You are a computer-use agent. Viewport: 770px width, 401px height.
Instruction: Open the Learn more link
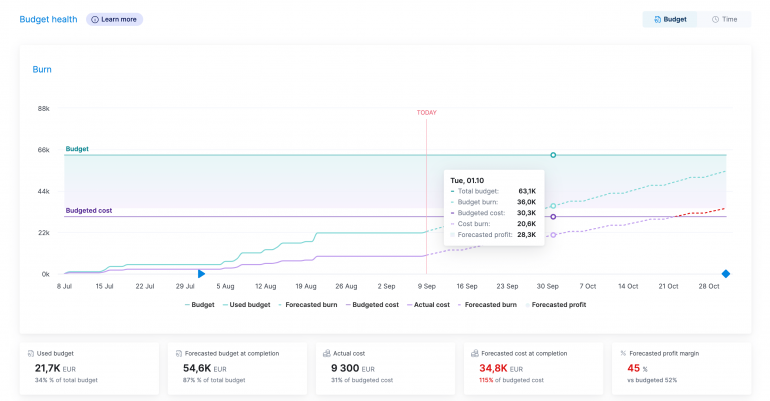[x=118, y=19]
